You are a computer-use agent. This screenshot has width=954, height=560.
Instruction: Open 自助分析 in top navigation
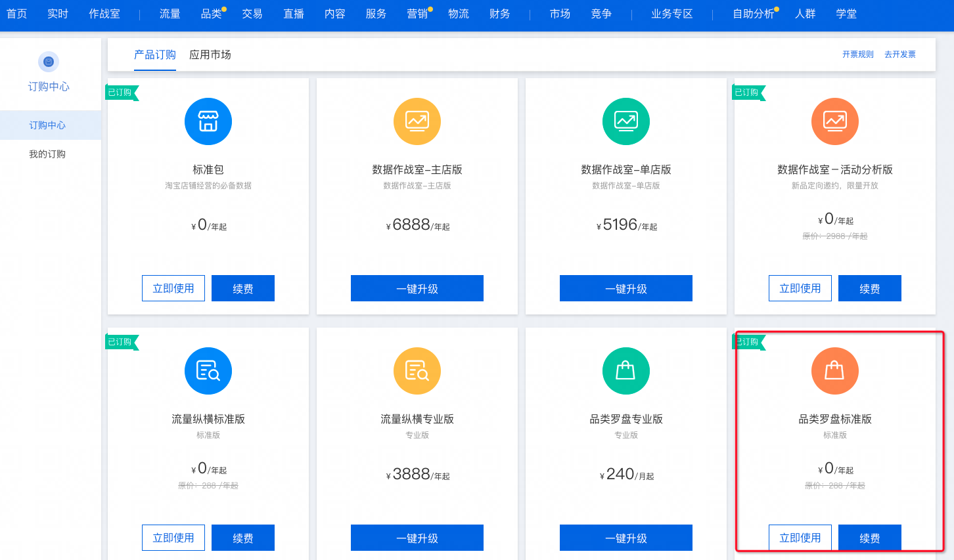(754, 14)
